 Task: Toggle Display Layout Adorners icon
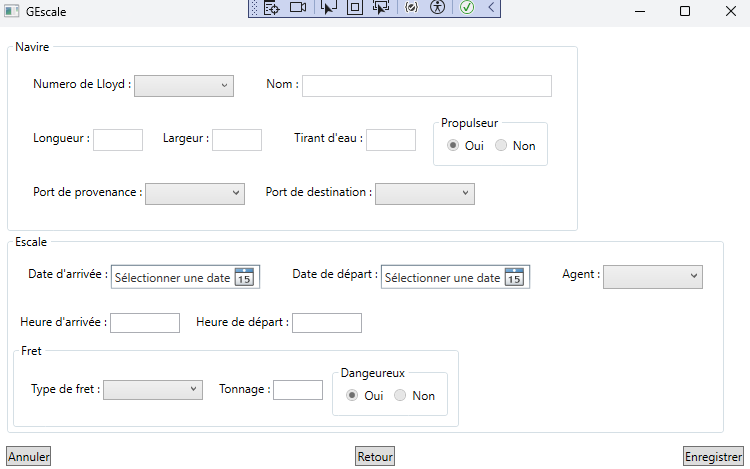(x=354, y=8)
